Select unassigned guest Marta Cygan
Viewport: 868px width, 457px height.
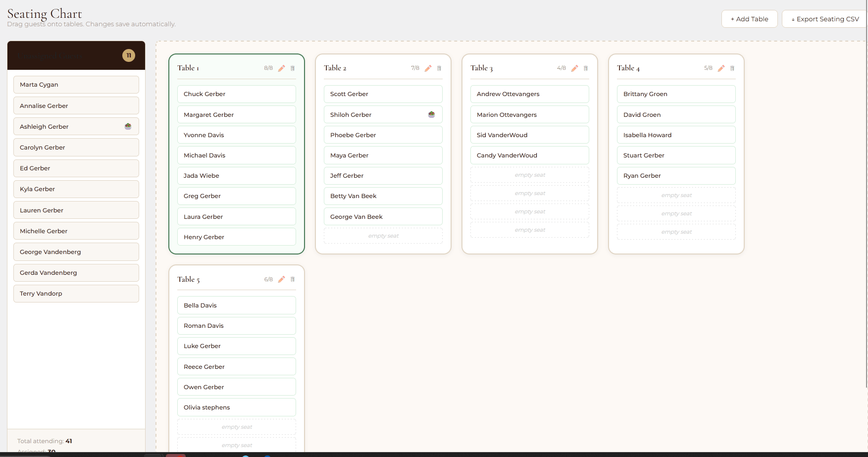tap(76, 85)
